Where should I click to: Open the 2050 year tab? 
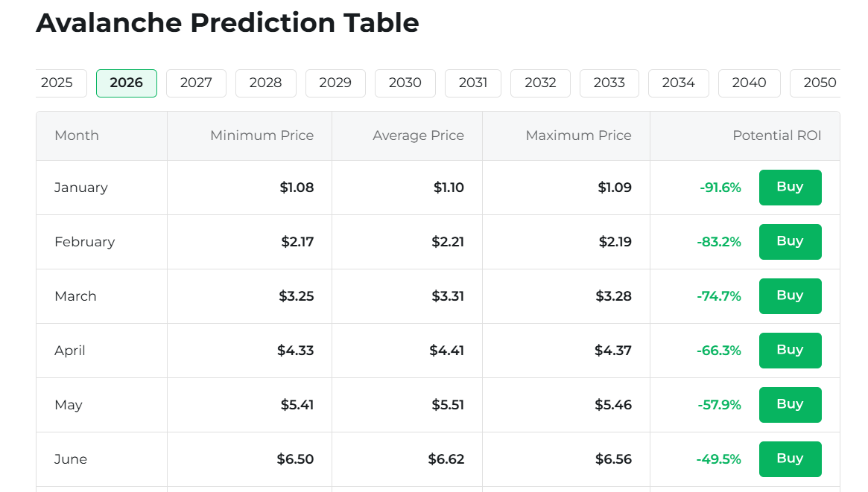(x=817, y=83)
